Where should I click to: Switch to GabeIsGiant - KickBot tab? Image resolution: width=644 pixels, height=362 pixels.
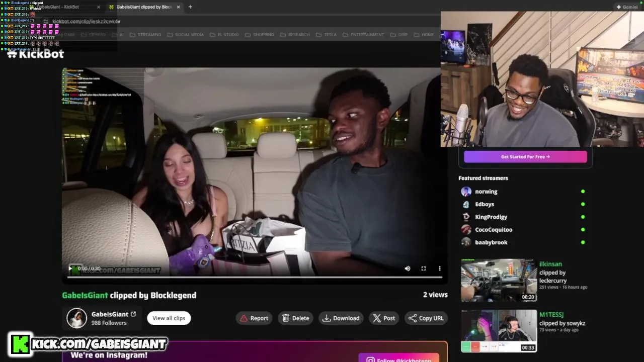pyautogui.click(x=58, y=7)
